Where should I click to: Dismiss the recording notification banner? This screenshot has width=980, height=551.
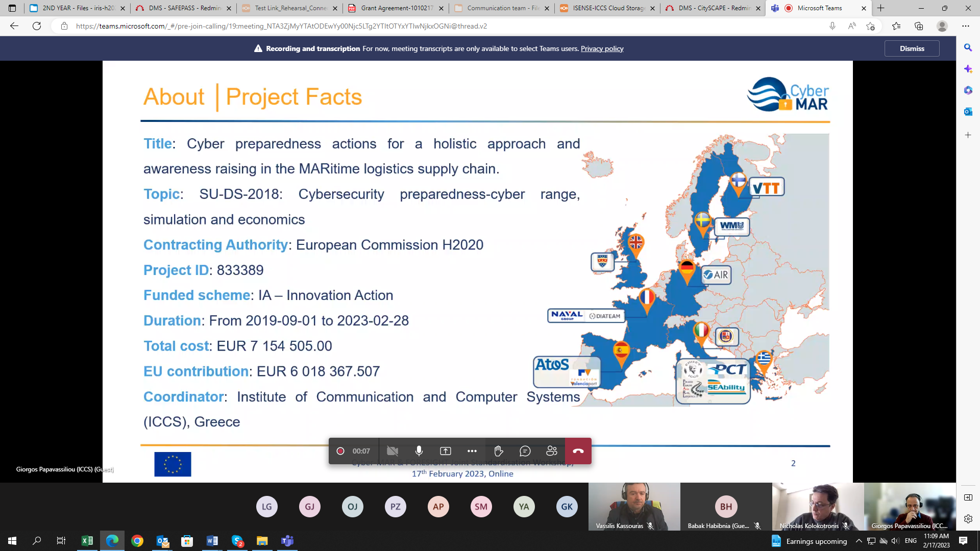point(912,48)
